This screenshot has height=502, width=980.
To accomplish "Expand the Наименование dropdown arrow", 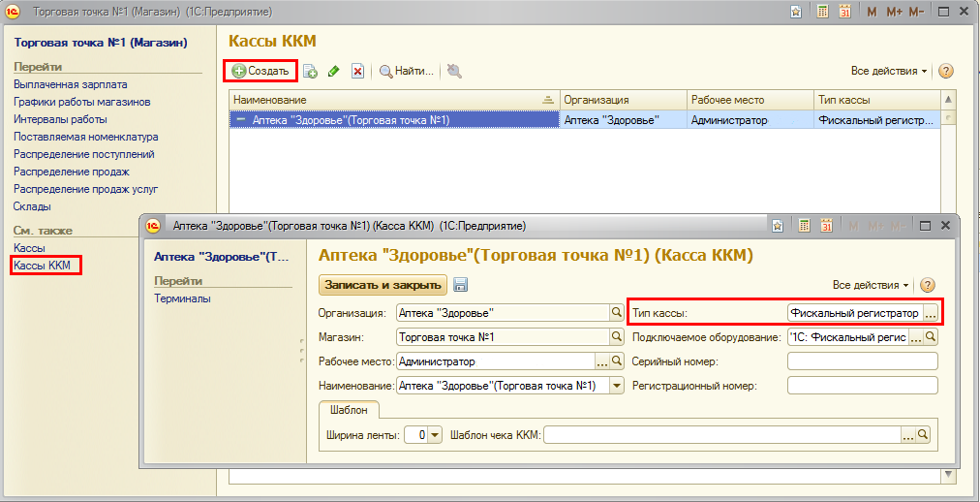I will click(x=617, y=386).
